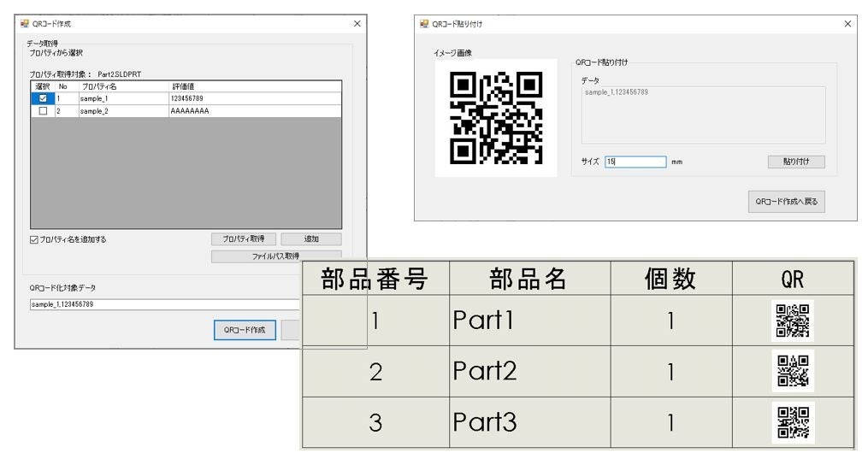Screen dimensions: 868x459
Task: Click part number 3 cell in table
Action: (375, 422)
